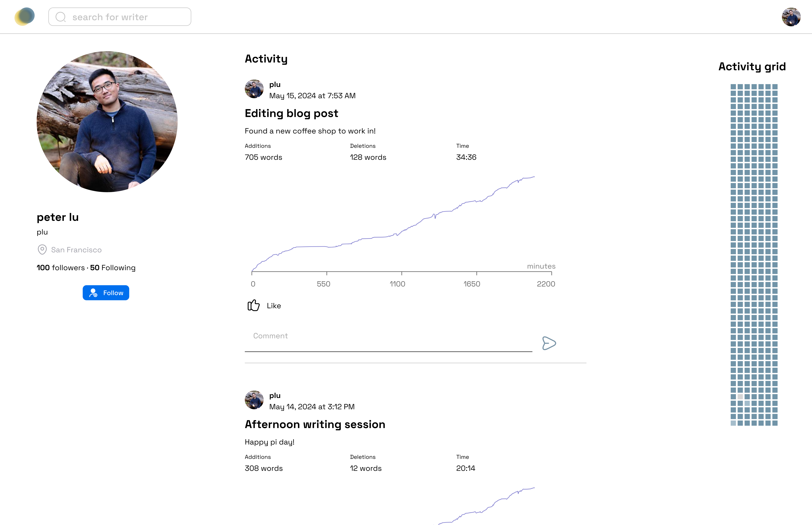Click the plu avatar on the May 15 post
The height and width of the screenshot is (525, 812).
click(254, 89)
